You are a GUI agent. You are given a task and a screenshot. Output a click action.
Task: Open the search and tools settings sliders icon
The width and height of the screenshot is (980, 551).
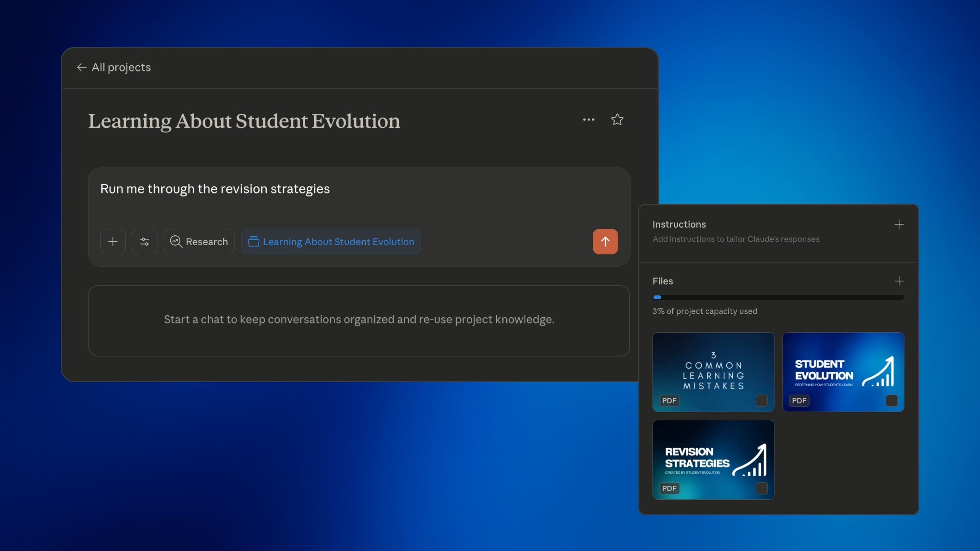coord(145,241)
